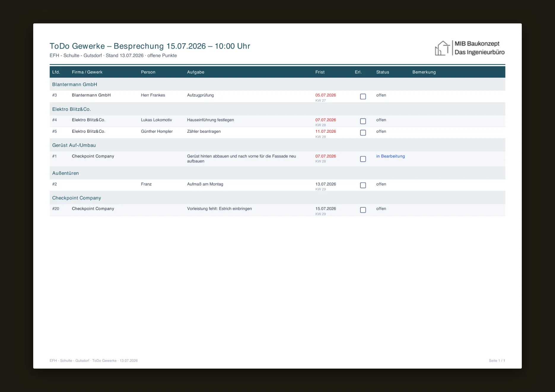Click the MIB Baukonzept house logo

coord(470,48)
